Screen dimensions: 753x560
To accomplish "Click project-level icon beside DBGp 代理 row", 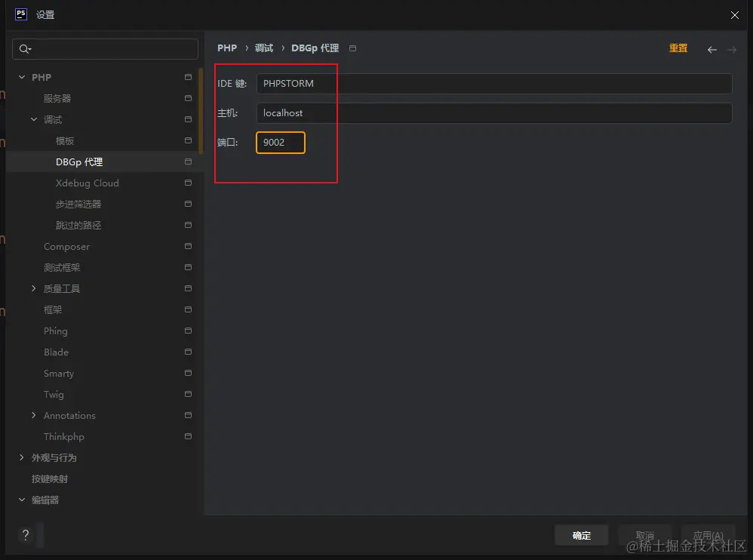I will [x=189, y=162].
